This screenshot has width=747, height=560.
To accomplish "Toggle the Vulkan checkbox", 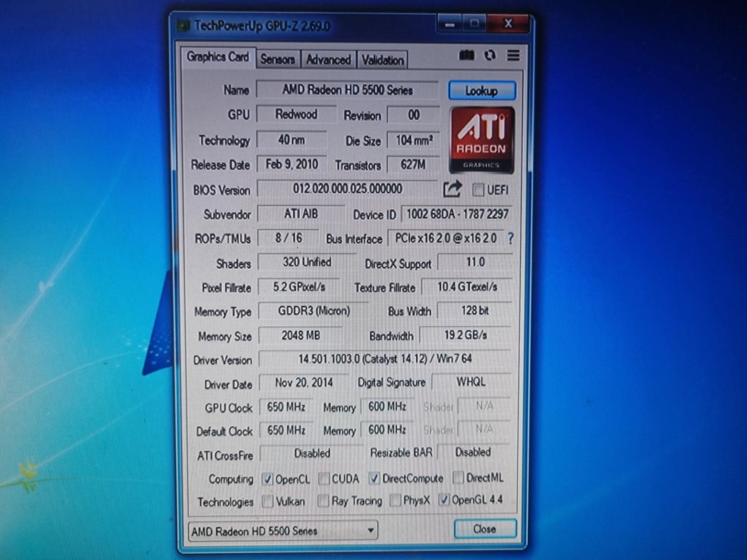I will (268, 502).
